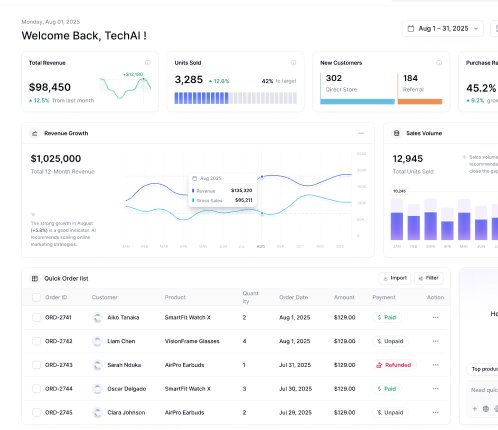Image resolution: width=498 pixels, height=430 pixels.
Task: Open action menu for ORD-2743
Action: (435, 365)
